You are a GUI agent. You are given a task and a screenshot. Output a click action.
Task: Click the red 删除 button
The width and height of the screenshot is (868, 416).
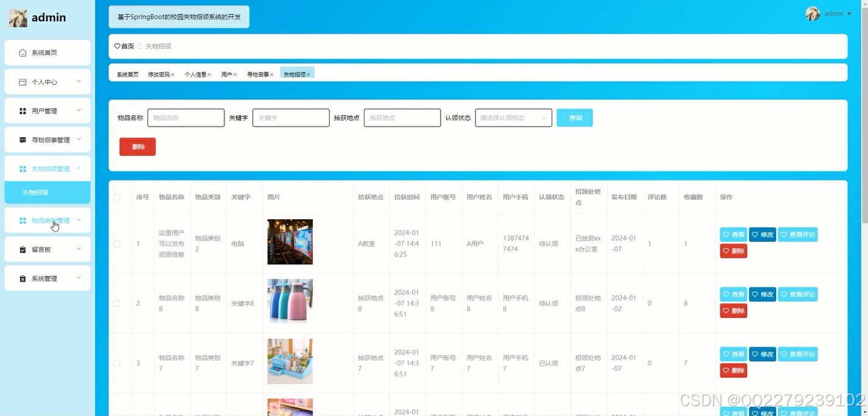(x=137, y=147)
